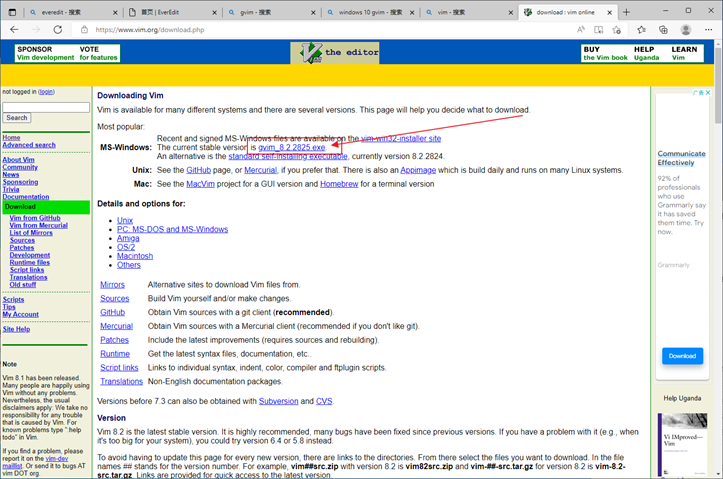Open the Translations table link
The height and width of the screenshot is (479, 723).
(122, 382)
